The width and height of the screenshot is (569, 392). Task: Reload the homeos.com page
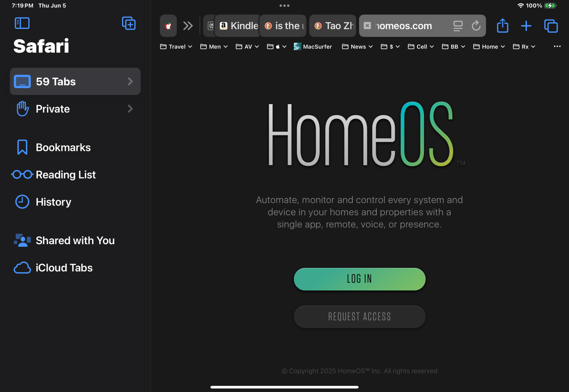tap(476, 26)
